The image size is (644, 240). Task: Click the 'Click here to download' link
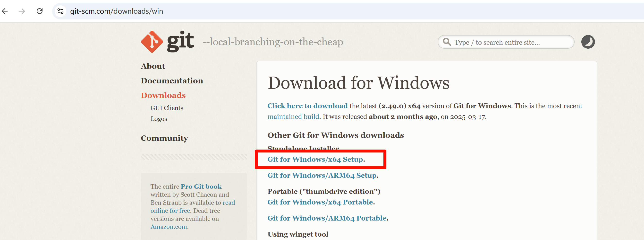click(x=307, y=106)
